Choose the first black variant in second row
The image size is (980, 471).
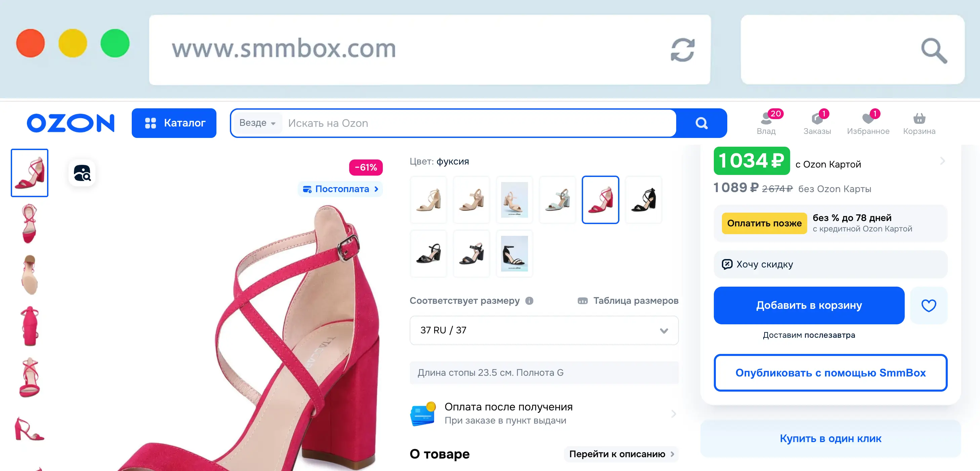(428, 253)
